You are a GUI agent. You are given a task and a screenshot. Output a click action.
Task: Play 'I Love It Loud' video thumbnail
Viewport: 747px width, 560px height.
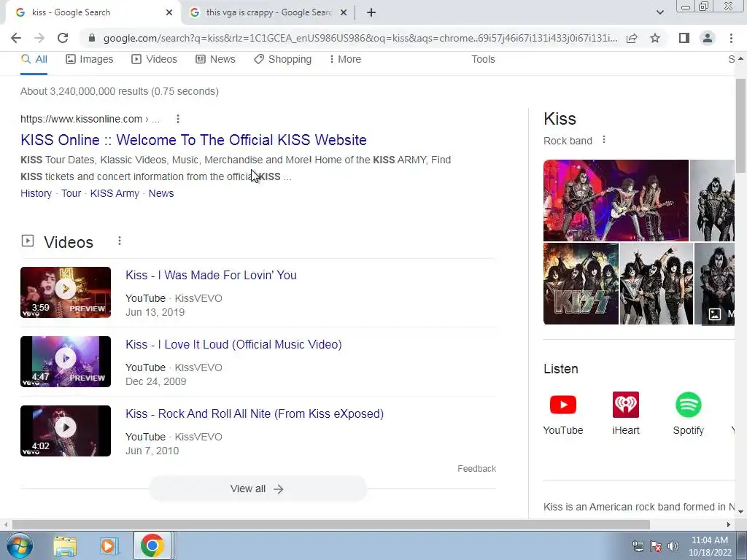pos(66,362)
